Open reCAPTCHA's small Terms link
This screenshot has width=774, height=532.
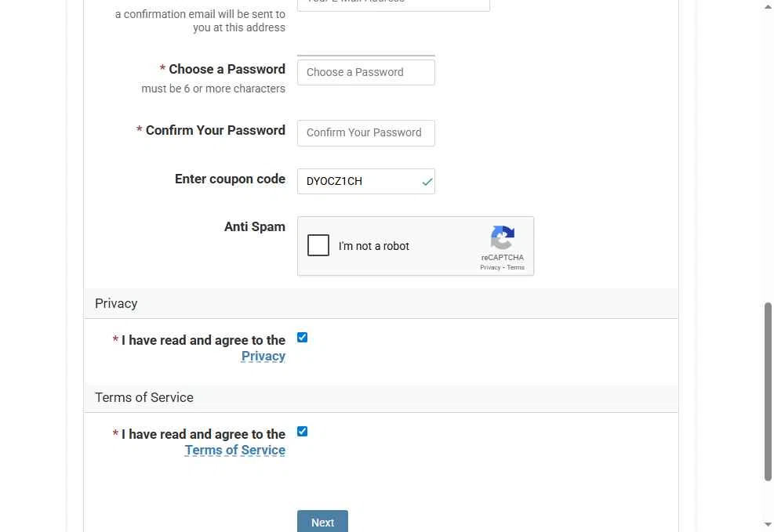tap(515, 268)
